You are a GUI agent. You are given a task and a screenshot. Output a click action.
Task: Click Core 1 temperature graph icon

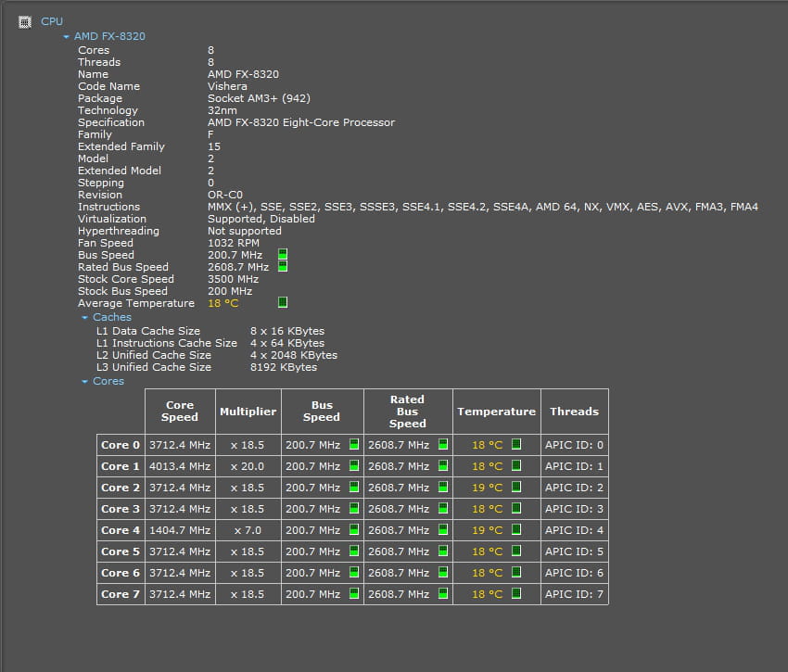point(516,465)
